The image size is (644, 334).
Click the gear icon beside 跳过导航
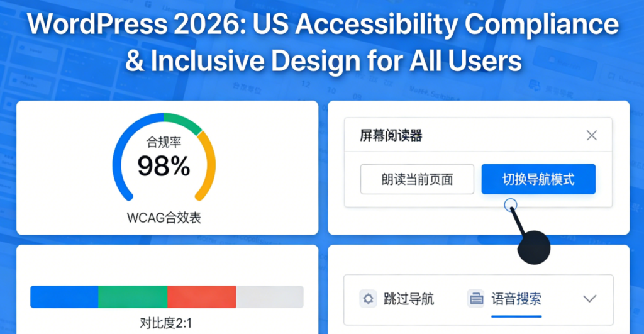pyautogui.click(x=368, y=299)
